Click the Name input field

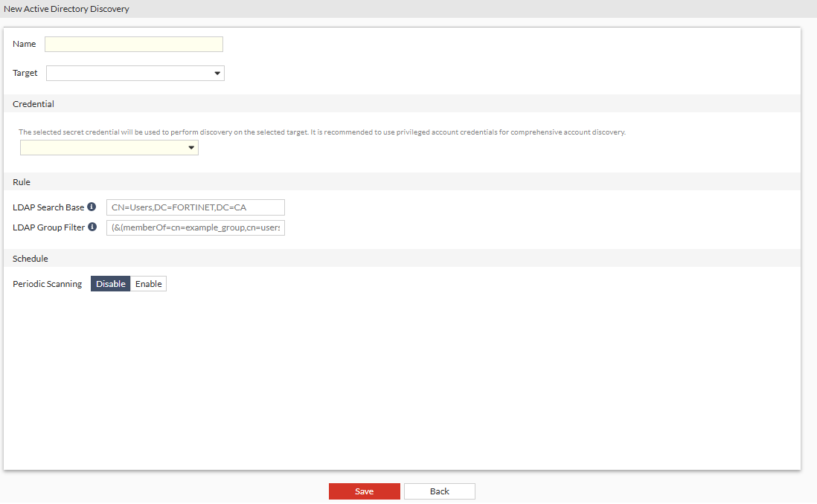point(134,45)
